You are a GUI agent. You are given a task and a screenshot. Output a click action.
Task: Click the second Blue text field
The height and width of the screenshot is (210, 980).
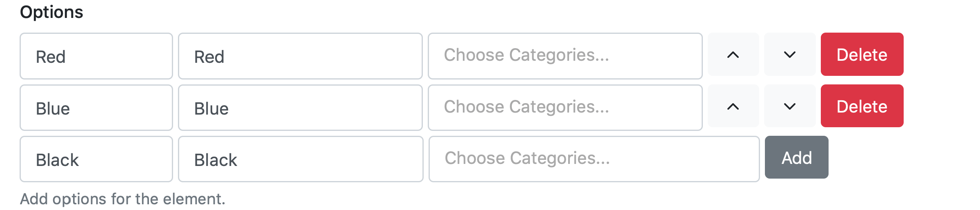(x=300, y=108)
